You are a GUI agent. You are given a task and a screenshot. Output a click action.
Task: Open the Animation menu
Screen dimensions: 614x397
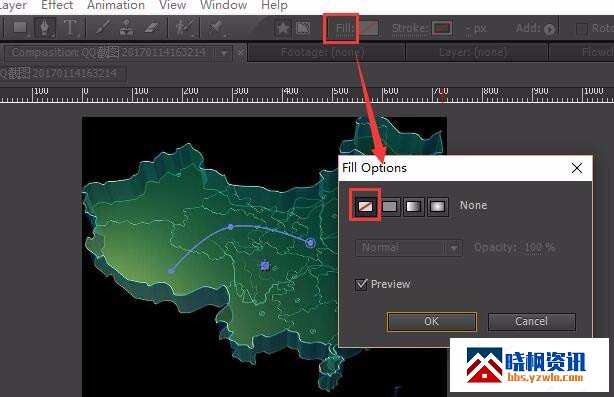[x=116, y=5]
